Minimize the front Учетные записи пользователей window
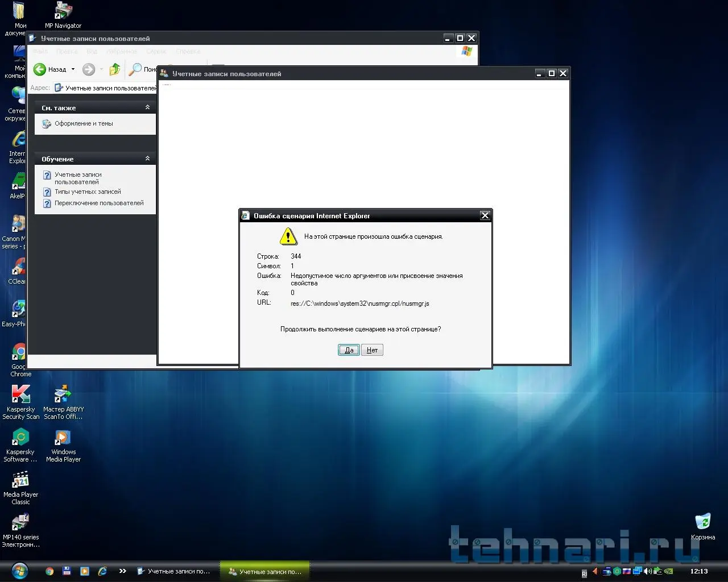 coord(540,73)
